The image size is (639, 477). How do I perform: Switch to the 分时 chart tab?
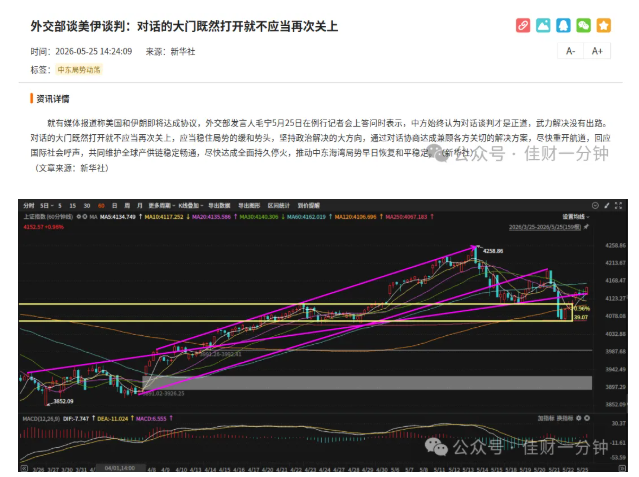(29, 205)
